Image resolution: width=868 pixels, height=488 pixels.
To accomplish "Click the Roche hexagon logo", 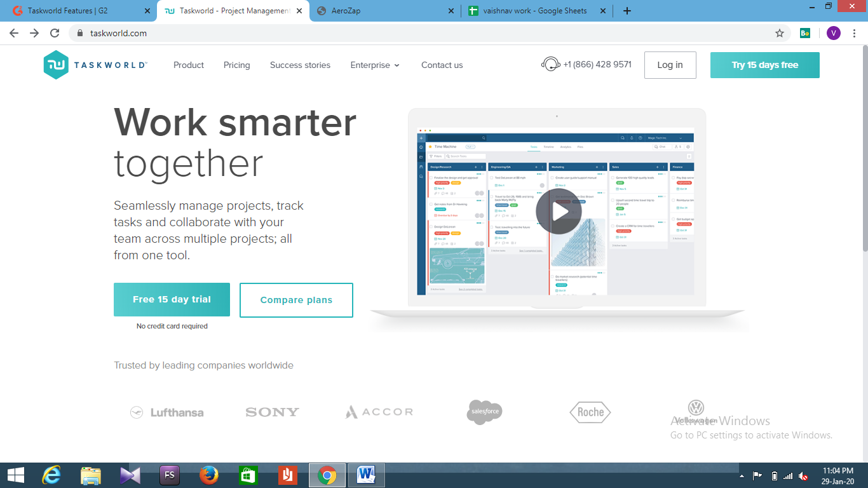I will pos(590,412).
